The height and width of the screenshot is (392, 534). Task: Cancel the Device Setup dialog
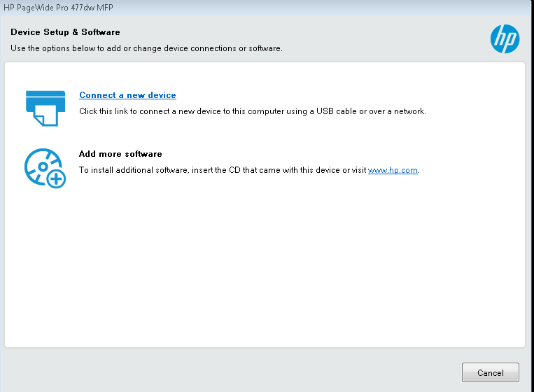tap(491, 372)
